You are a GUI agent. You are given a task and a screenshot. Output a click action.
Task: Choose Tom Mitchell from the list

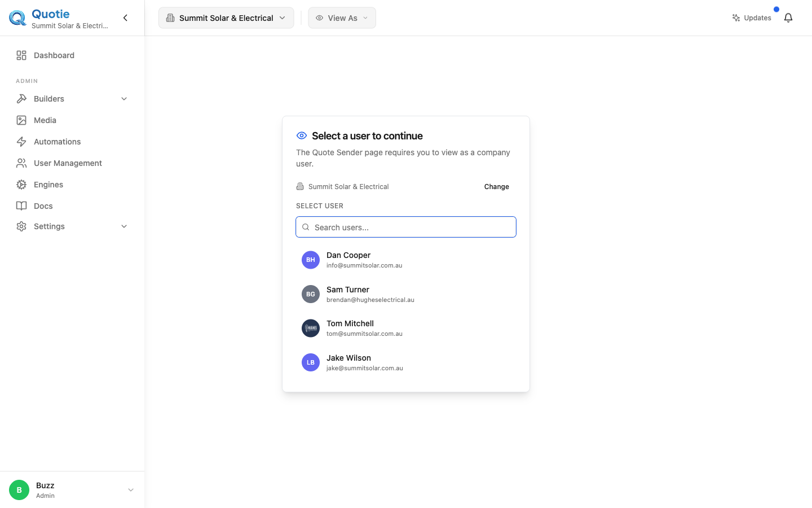pos(406,328)
